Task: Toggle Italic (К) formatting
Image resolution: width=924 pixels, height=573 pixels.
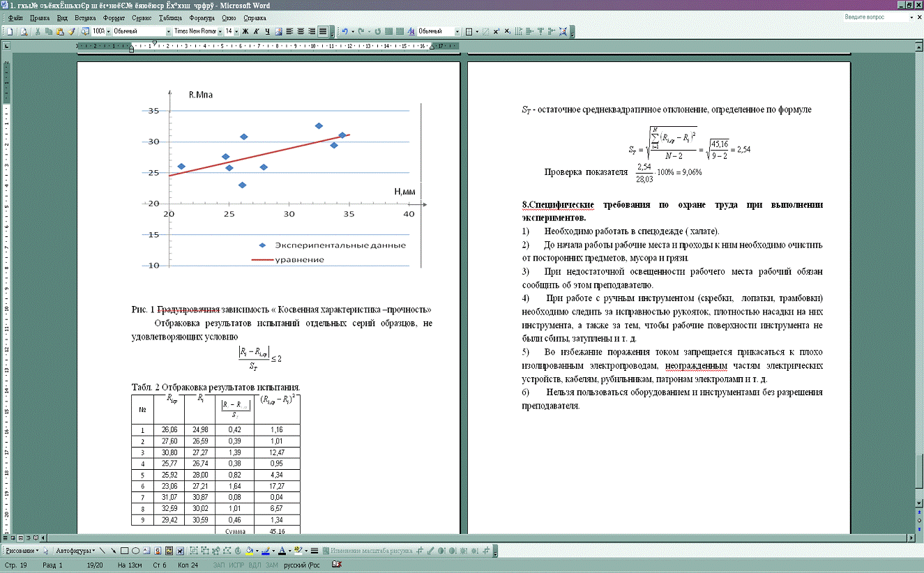Action: point(257,31)
